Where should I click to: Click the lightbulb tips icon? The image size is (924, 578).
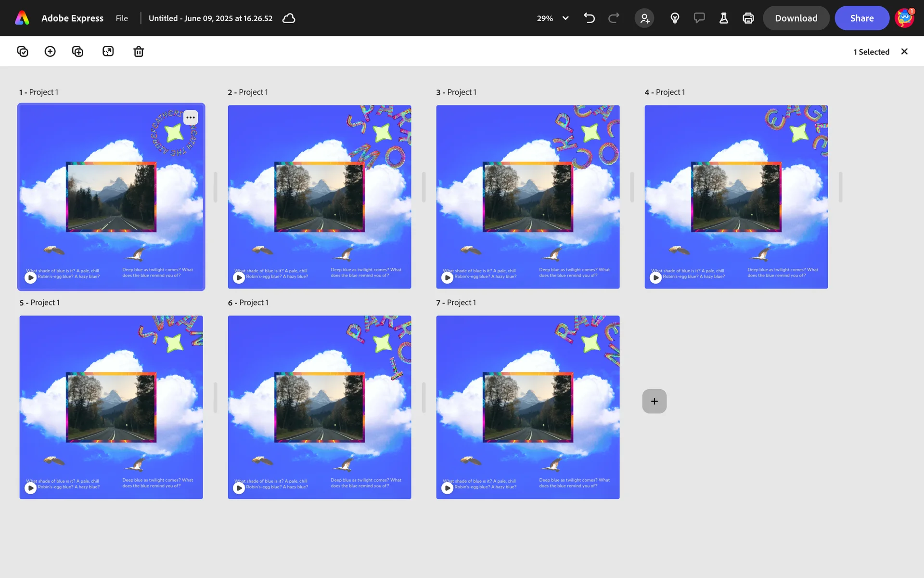click(x=675, y=18)
